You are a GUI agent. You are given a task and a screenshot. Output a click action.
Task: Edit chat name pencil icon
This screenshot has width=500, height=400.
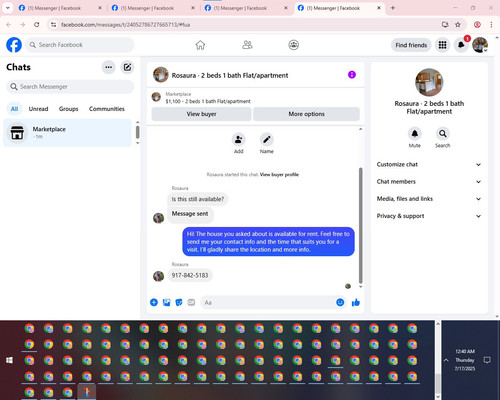coord(267,139)
